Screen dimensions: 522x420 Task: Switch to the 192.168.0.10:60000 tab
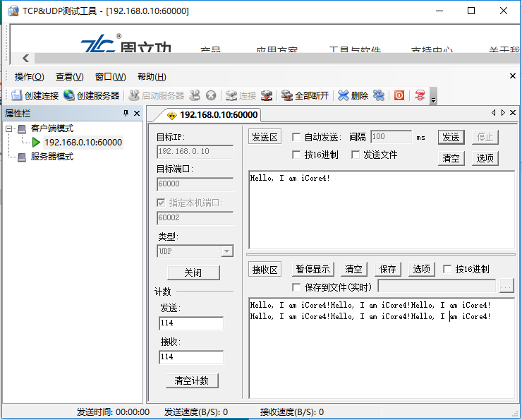212,114
